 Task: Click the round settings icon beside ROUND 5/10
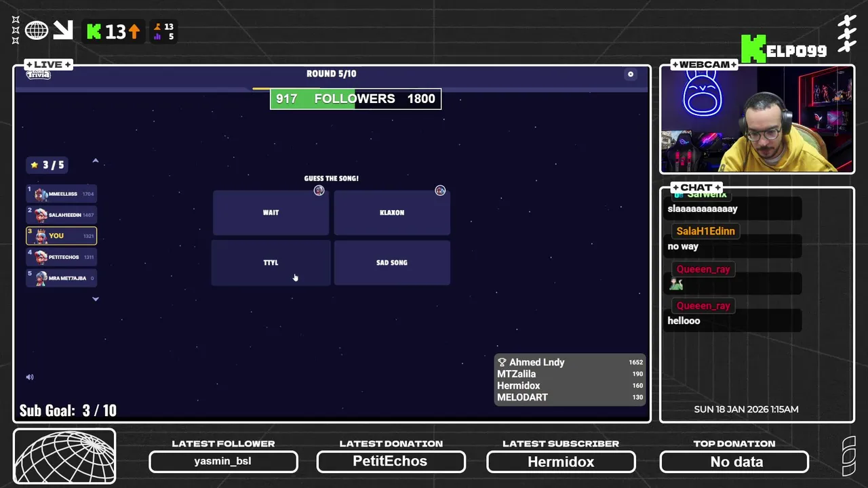[631, 75]
